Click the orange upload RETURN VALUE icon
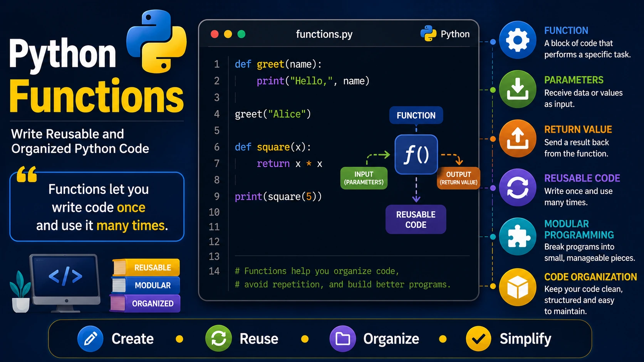Screen dimensions: 644x362 518,138
